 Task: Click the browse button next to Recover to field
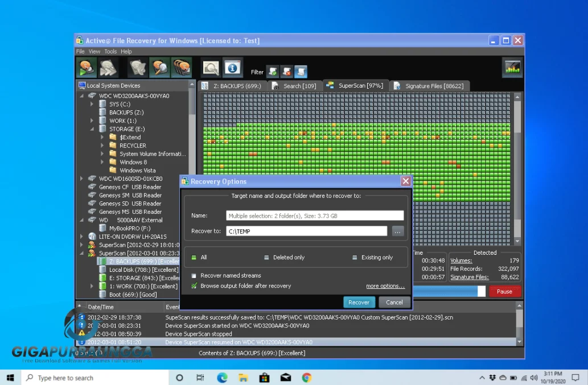(398, 230)
